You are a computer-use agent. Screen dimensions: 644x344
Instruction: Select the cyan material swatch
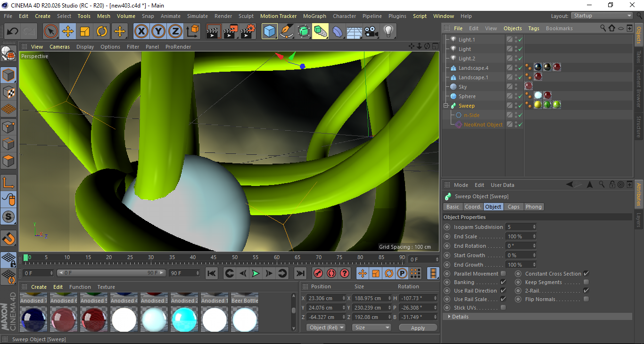coord(184,319)
